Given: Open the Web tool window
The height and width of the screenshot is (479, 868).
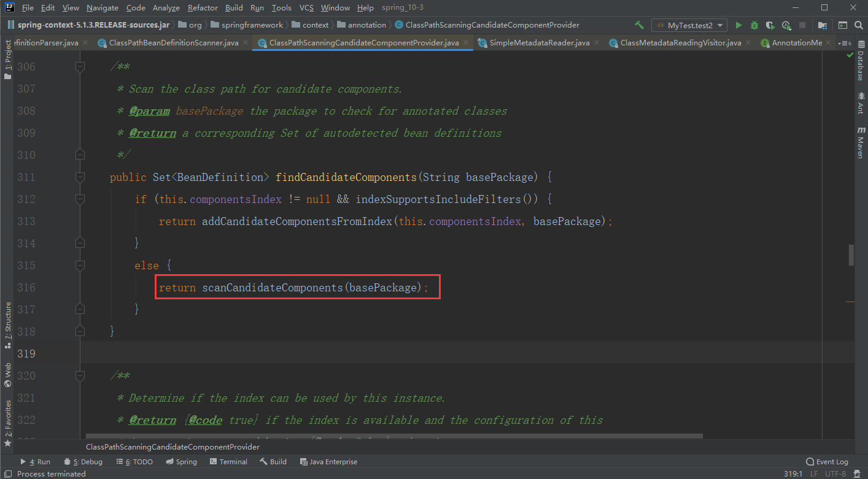Looking at the screenshot, I should click(7, 375).
